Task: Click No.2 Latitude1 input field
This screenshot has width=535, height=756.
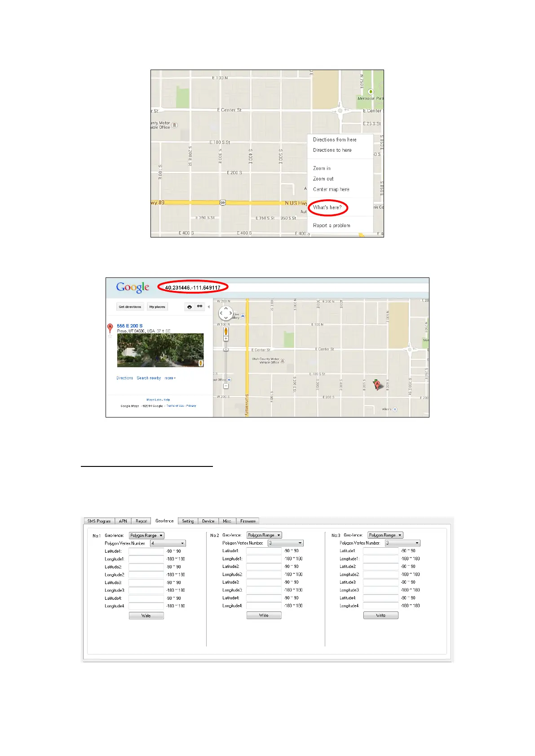Action: pos(264,551)
